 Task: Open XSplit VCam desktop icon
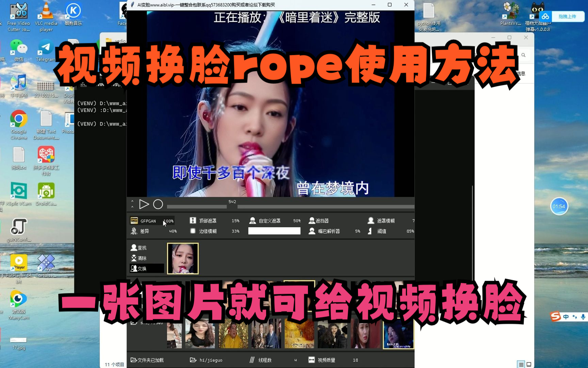coord(19,194)
